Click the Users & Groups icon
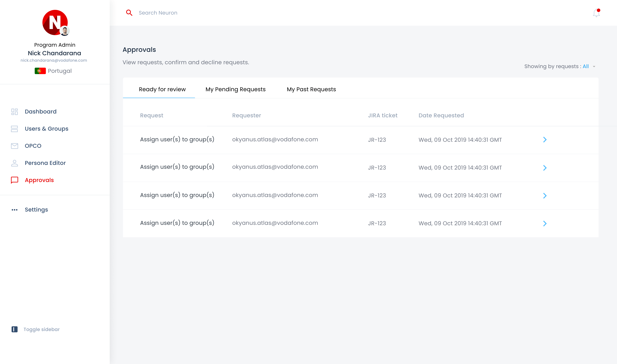This screenshot has height=364, width=617. click(14, 129)
